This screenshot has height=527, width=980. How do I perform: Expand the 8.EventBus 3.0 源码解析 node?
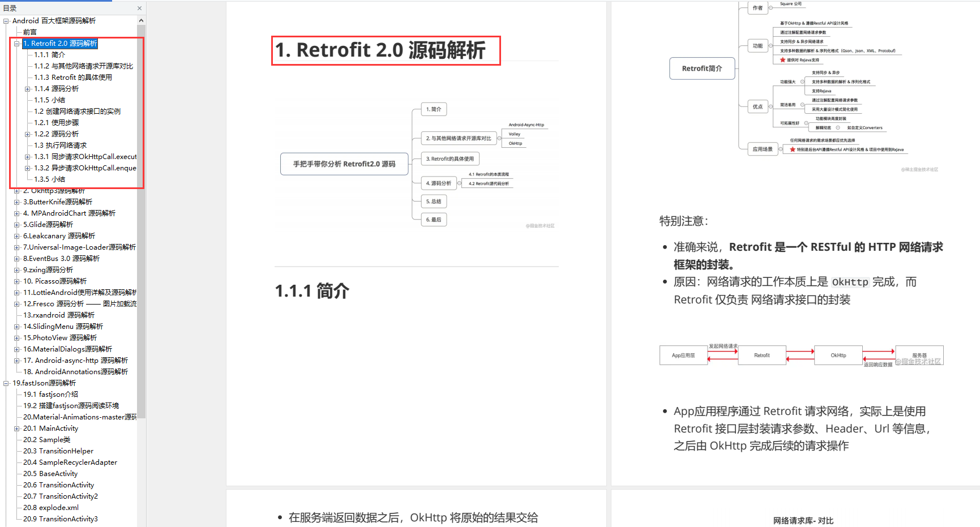(x=17, y=259)
